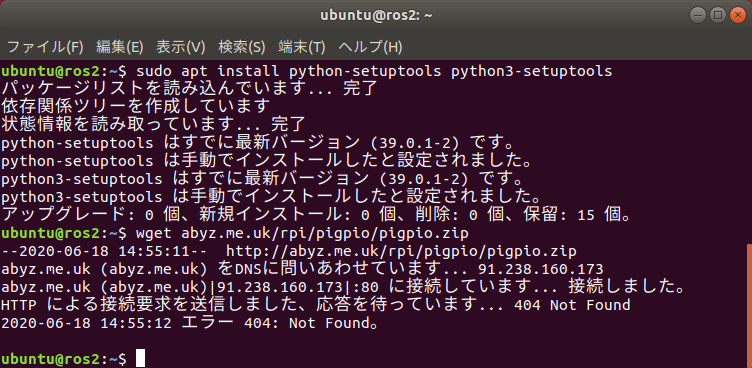Click the terminal vertical scrollbar
The width and height of the screenshot is (752, 368).
click(749, 306)
